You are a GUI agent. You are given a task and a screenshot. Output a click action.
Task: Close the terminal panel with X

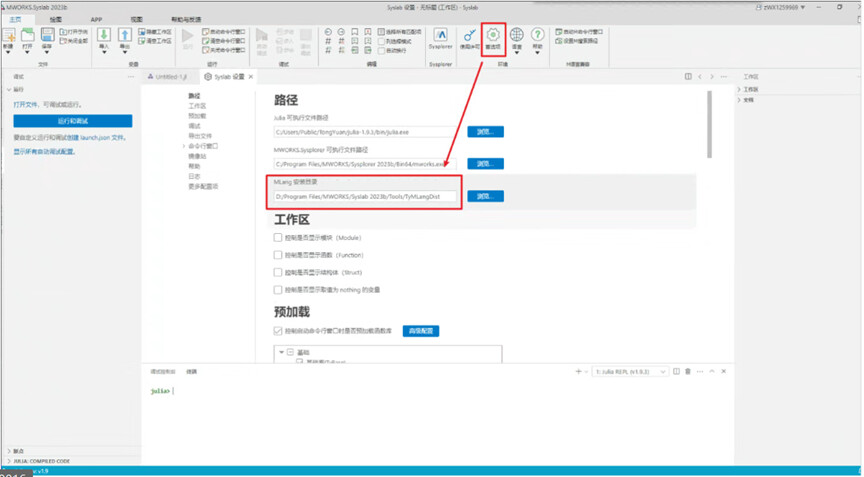(723, 372)
